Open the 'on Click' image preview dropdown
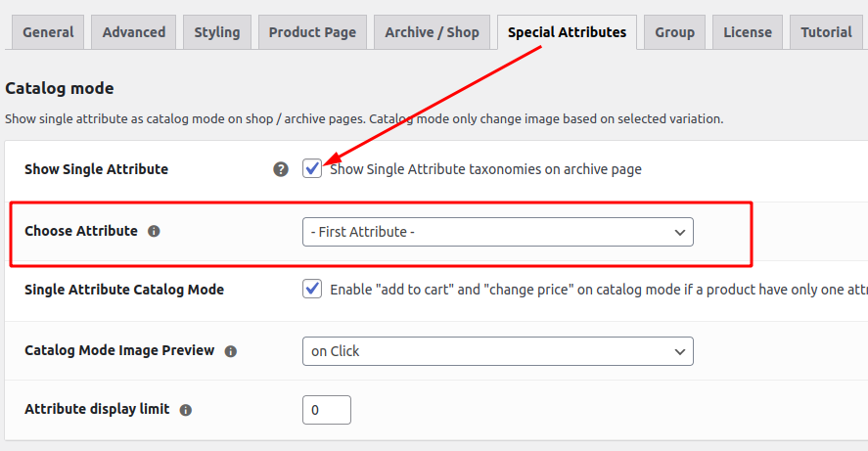The height and width of the screenshot is (451, 868). [498, 351]
